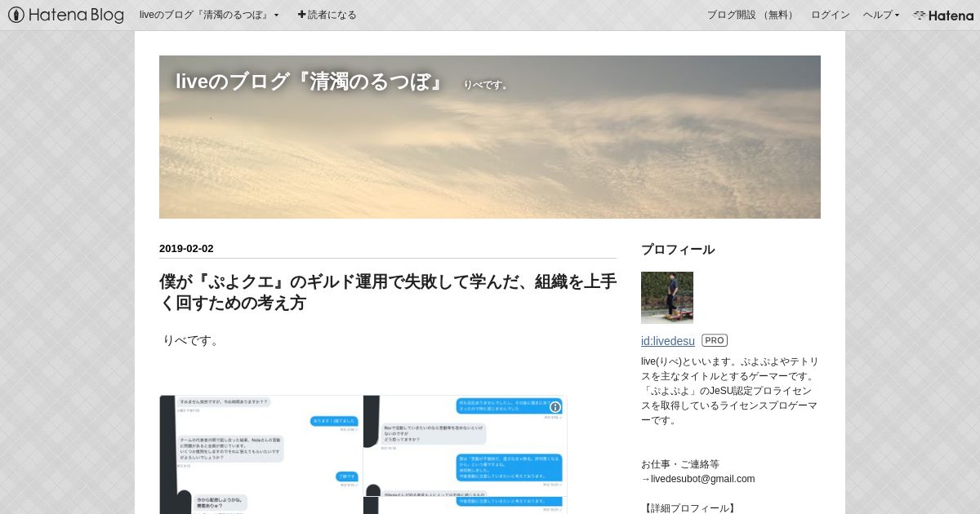Image resolution: width=980 pixels, height=514 pixels.
Task: Click the 読者になる subscribe button
Action: [x=327, y=15]
